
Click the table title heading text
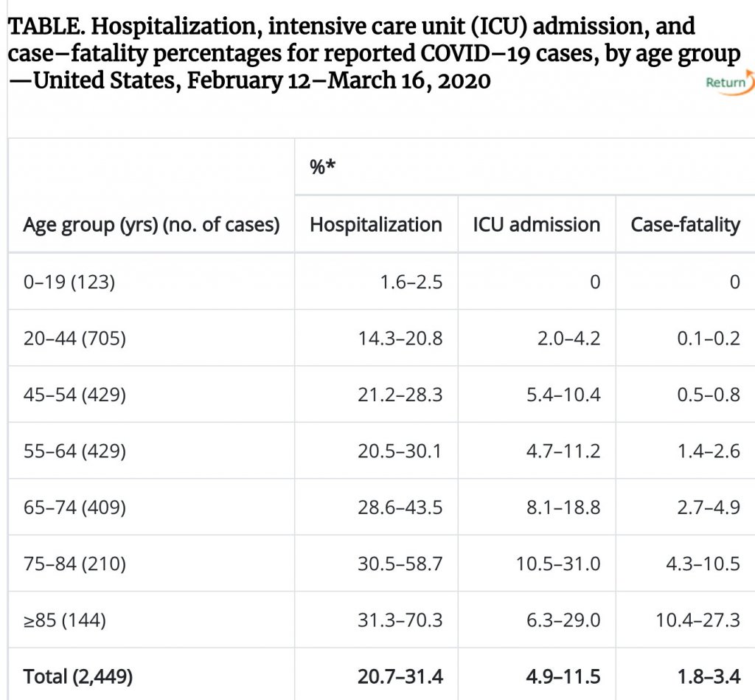[x=369, y=53]
